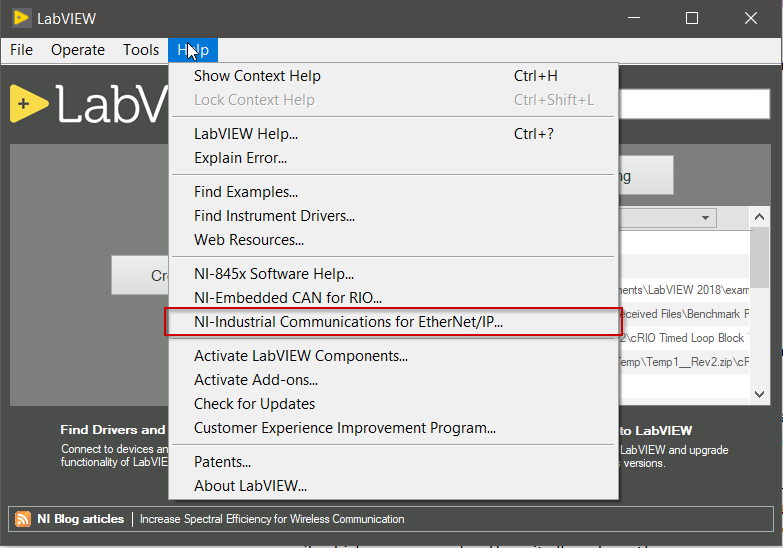Click the yellow LabVIEW logo arrow
Image resolution: width=783 pixels, height=548 pixels.
click(x=28, y=103)
